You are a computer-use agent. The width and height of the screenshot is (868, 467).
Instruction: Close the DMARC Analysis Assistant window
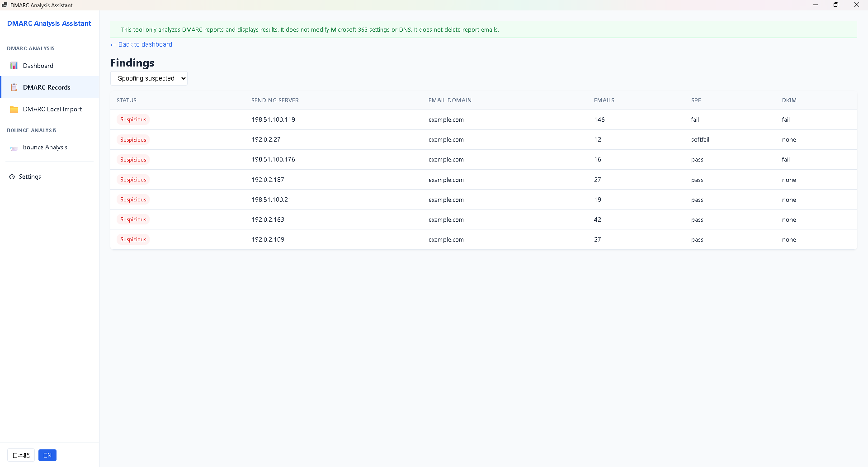pos(857,5)
